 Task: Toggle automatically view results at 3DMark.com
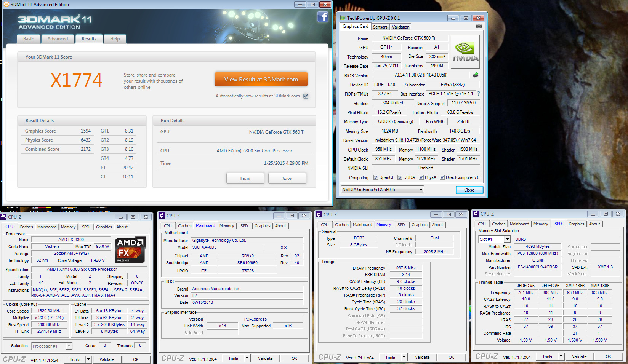(306, 96)
